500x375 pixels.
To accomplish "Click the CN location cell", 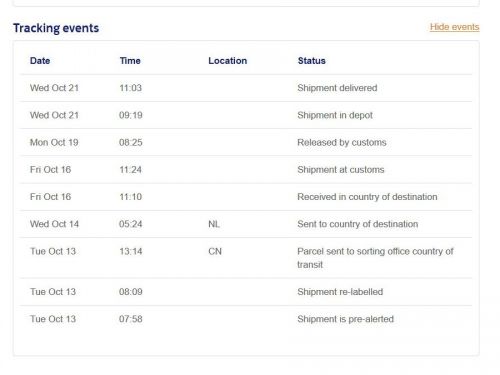I will [215, 251].
